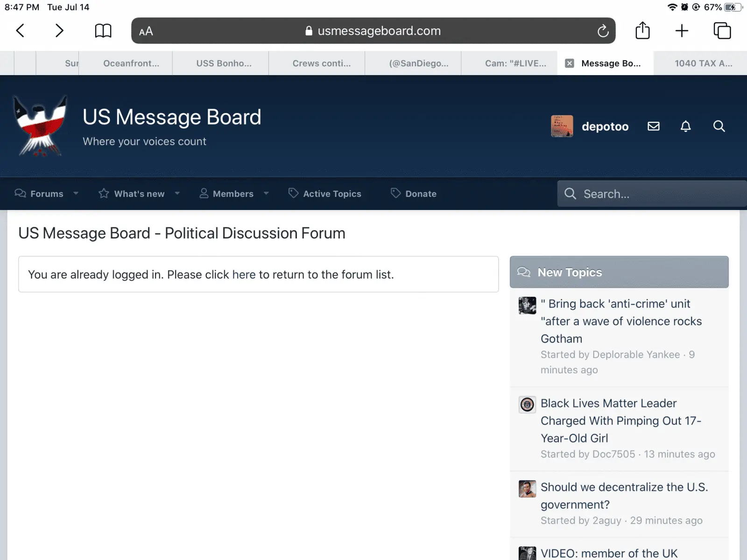Expand the Members dropdown arrow

click(x=266, y=193)
